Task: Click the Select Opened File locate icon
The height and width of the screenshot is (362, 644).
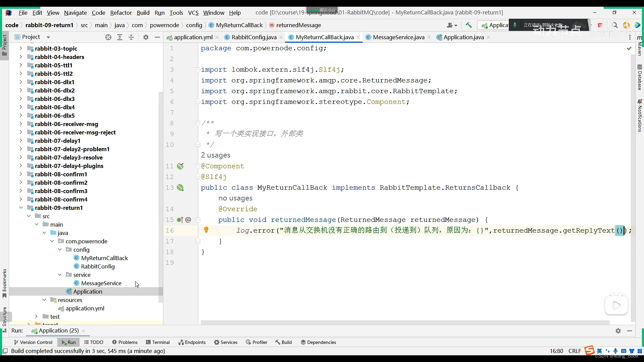Action: [x=108, y=37]
